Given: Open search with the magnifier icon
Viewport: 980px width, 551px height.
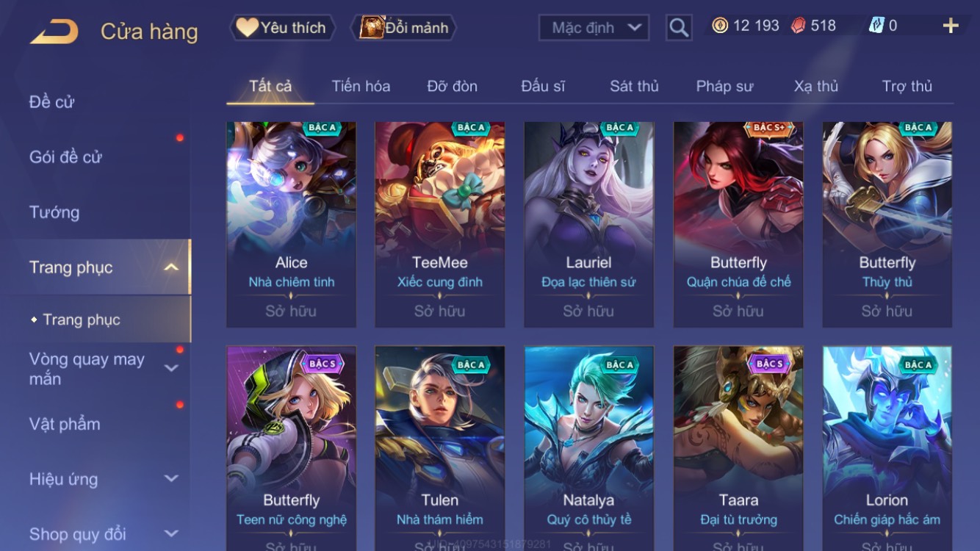Looking at the screenshot, I should click(679, 28).
